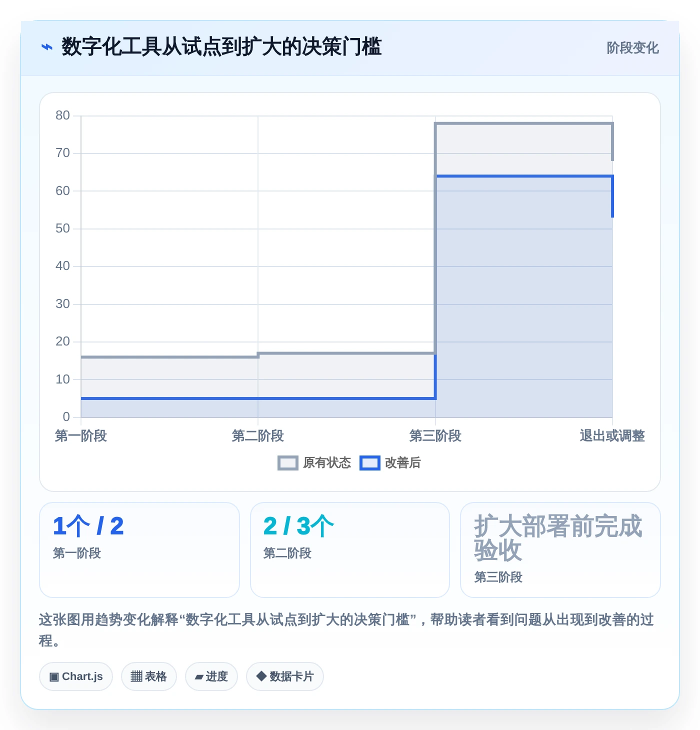Screen dimensions: 700x730
Task: Click the lightning bolt icon beside the title
Action: (x=46, y=47)
